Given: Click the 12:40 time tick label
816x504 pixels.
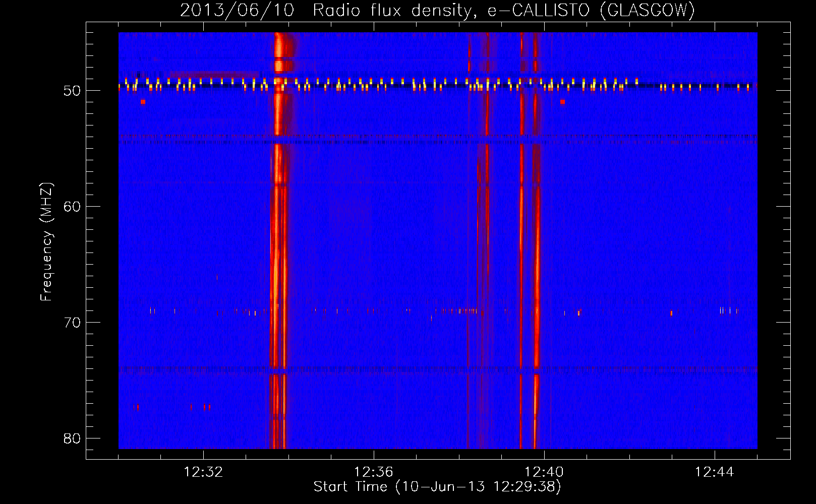Looking at the screenshot, I should click(x=544, y=472).
